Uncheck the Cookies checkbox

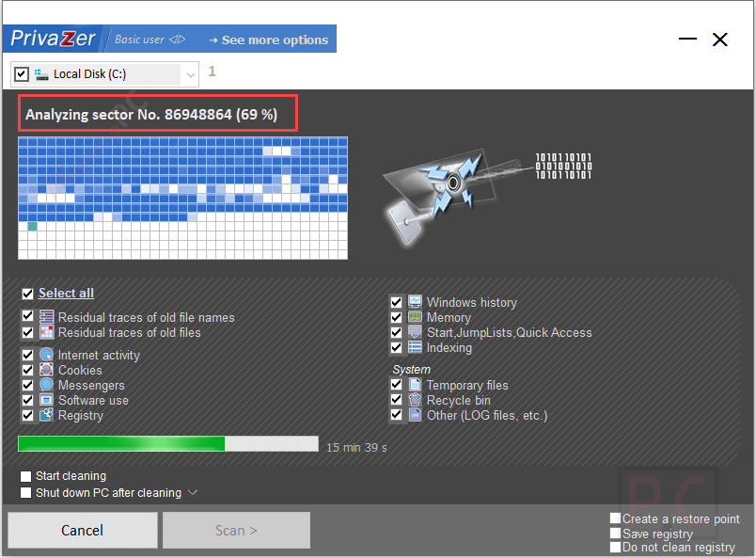pos(27,370)
